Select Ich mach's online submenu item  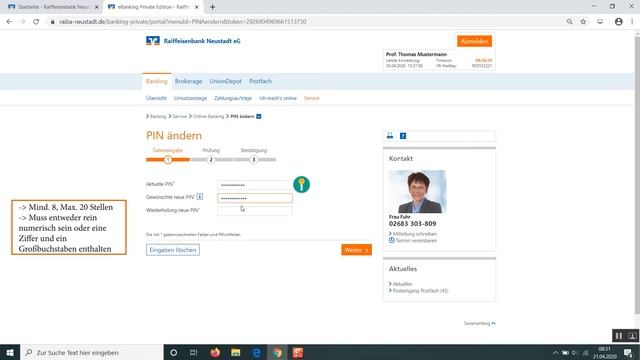tap(278, 98)
